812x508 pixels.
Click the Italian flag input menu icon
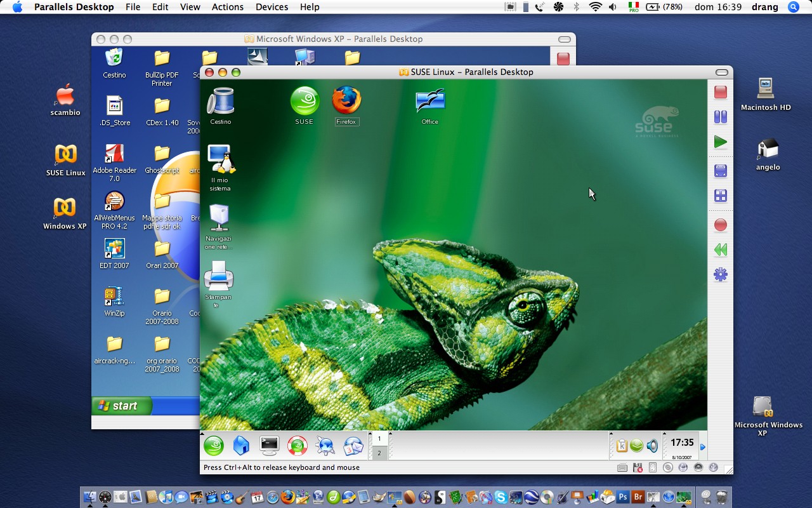coord(633,7)
